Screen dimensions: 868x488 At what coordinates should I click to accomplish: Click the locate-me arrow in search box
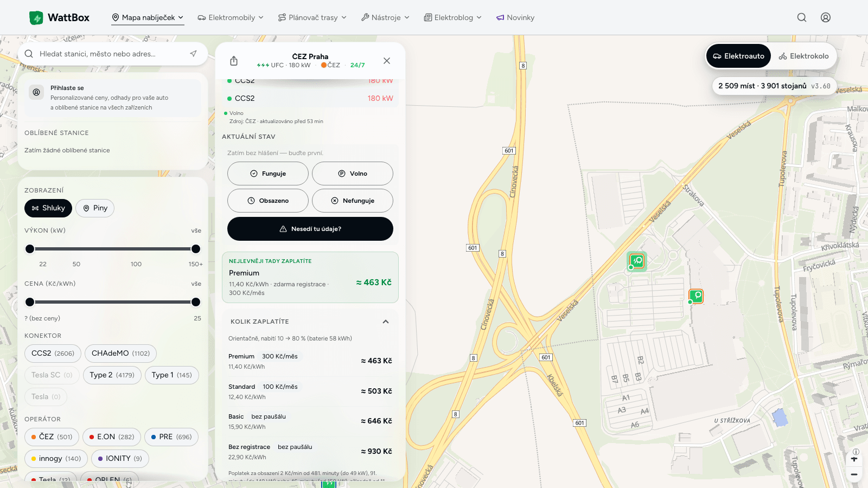point(193,54)
